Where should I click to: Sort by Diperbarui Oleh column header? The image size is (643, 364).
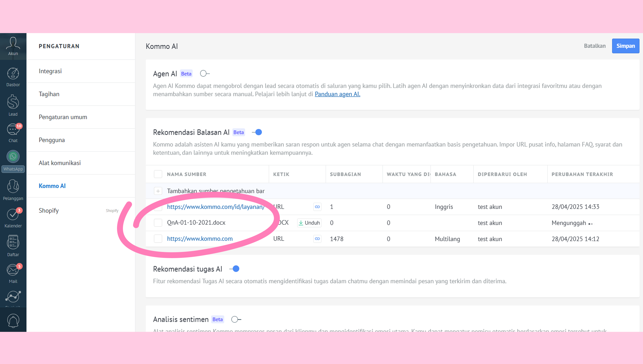click(502, 174)
